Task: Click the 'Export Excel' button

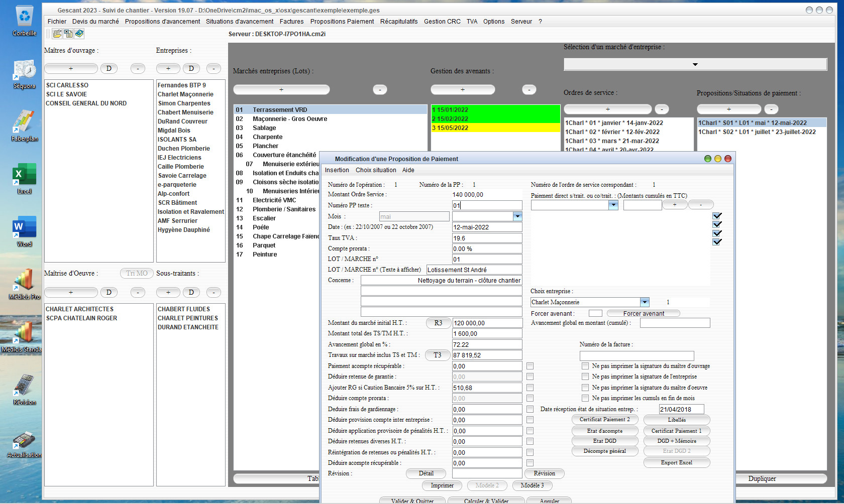Action: pos(677,462)
